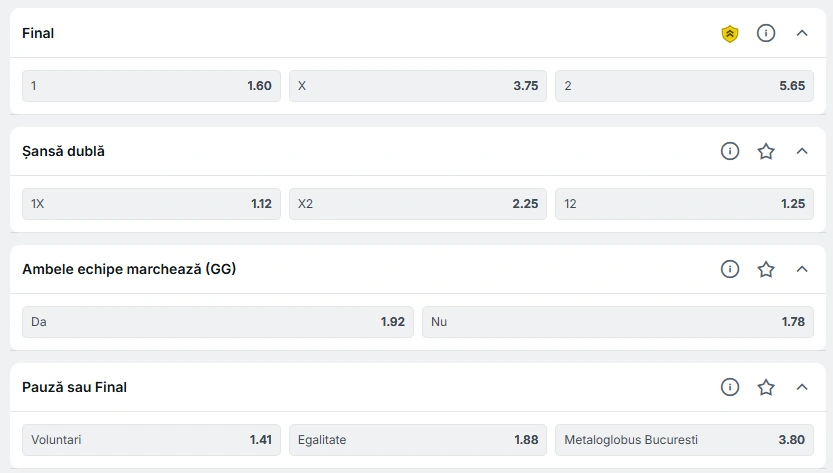Image resolution: width=833 pixels, height=473 pixels.
Task: Collapse the Șansă dublă section
Action: click(802, 151)
